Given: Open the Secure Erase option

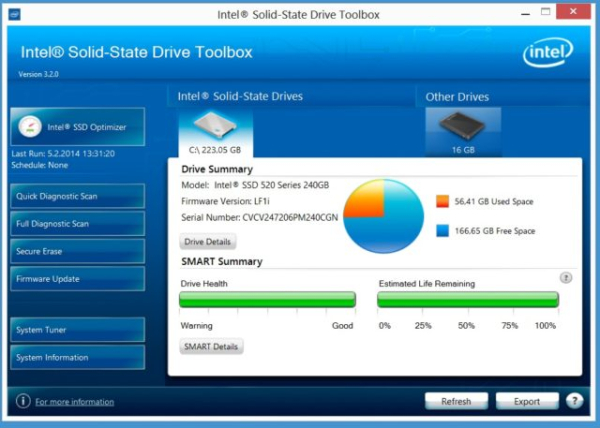Looking at the screenshot, I should (x=78, y=251).
